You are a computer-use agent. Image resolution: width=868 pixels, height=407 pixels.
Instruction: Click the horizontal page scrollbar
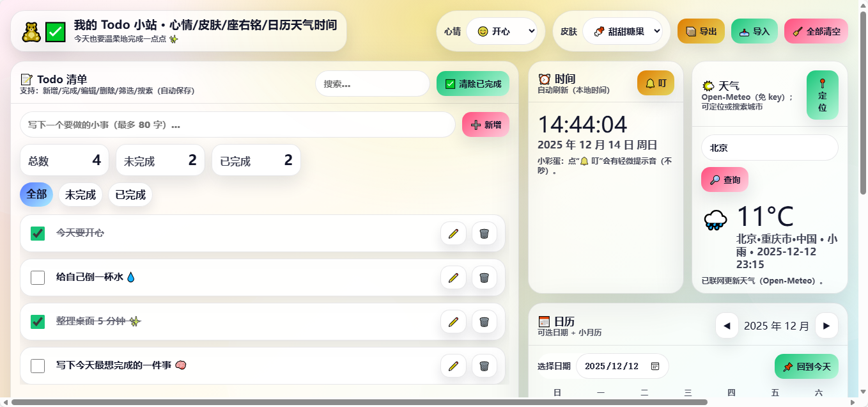click(359, 402)
